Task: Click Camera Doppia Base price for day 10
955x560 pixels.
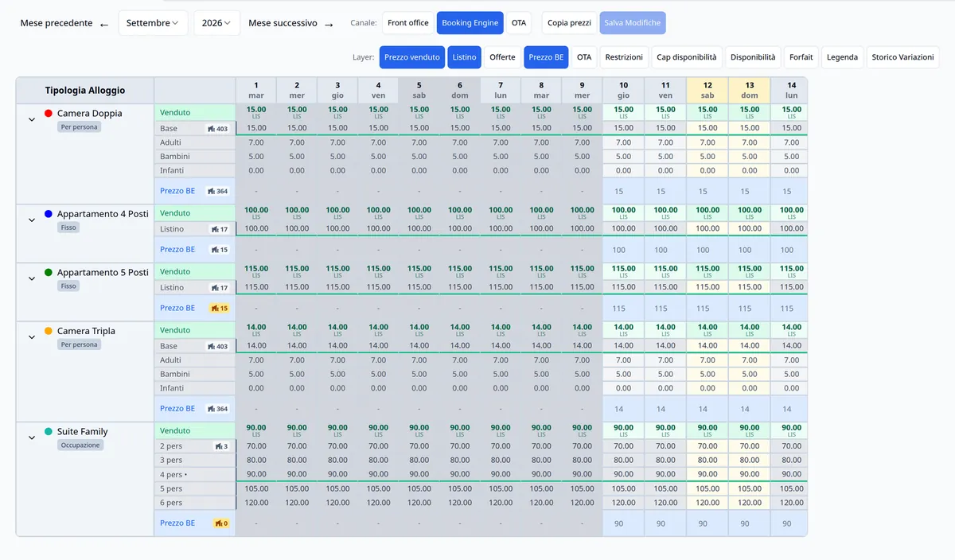Action: (x=624, y=128)
